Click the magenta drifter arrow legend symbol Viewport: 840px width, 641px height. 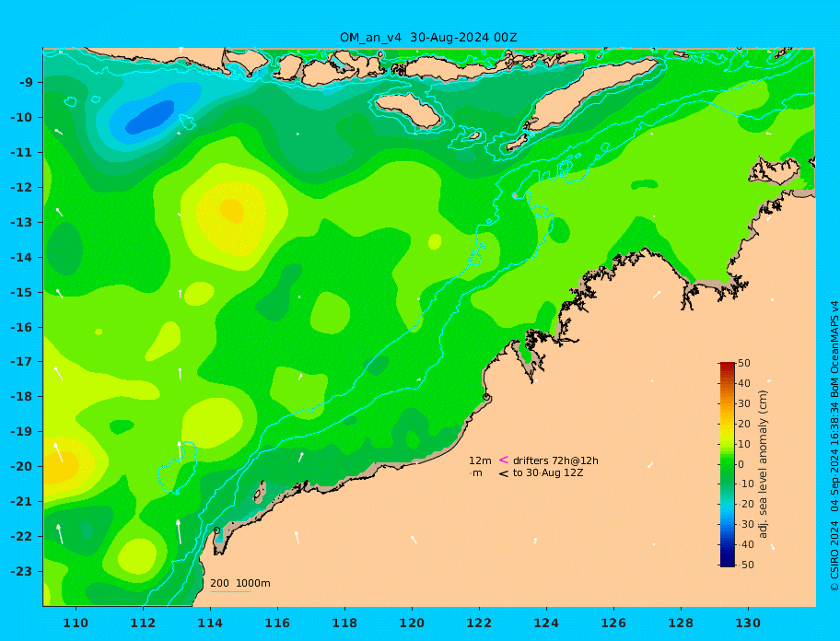click(x=504, y=460)
